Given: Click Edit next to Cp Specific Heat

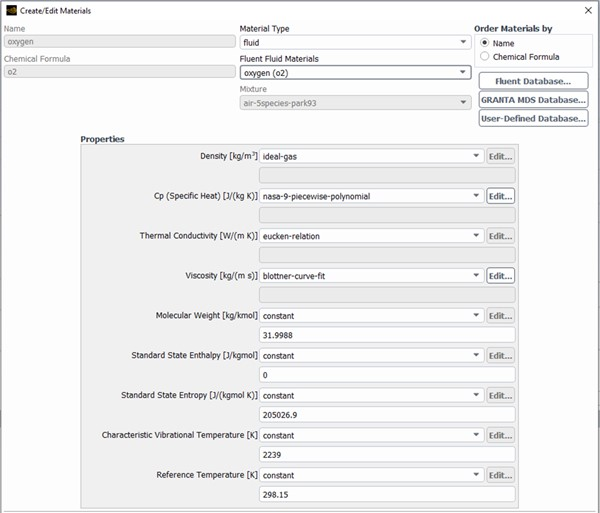Looking at the screenshot, I should pos(500,196).
